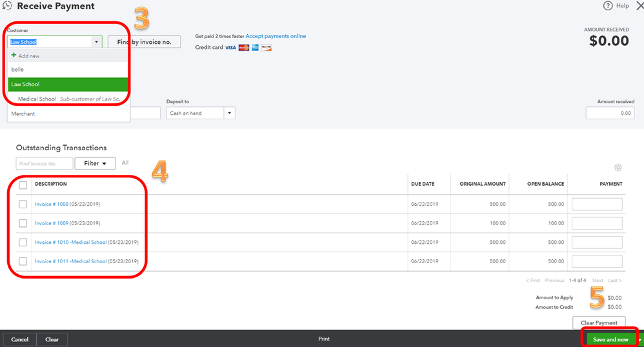The height and width of the screenshot is (347, 644).
Task: Click the Find Invoice No. field
Action: pyautogui.click(x=45, y=163)
